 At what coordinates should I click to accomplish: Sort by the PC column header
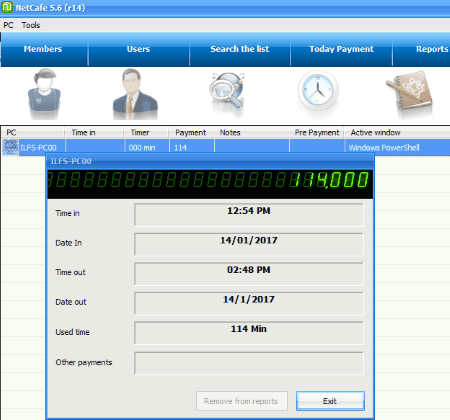click(x=33, y=133)
